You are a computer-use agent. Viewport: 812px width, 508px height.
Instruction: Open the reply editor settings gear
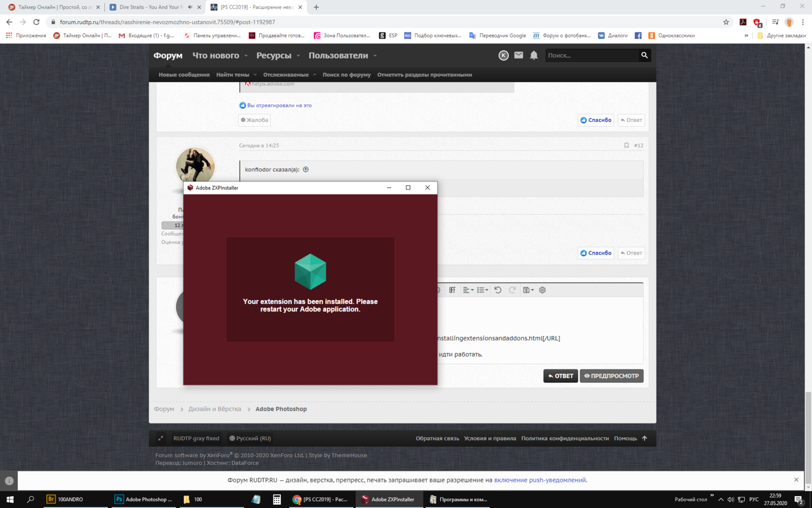coord(542,290)
